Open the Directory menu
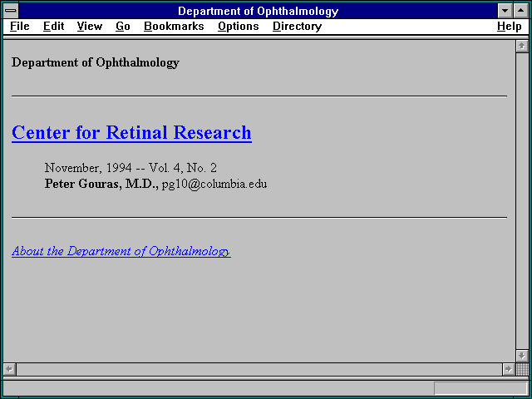The height and width of the screenshot is (399, 532). (298, 27)
